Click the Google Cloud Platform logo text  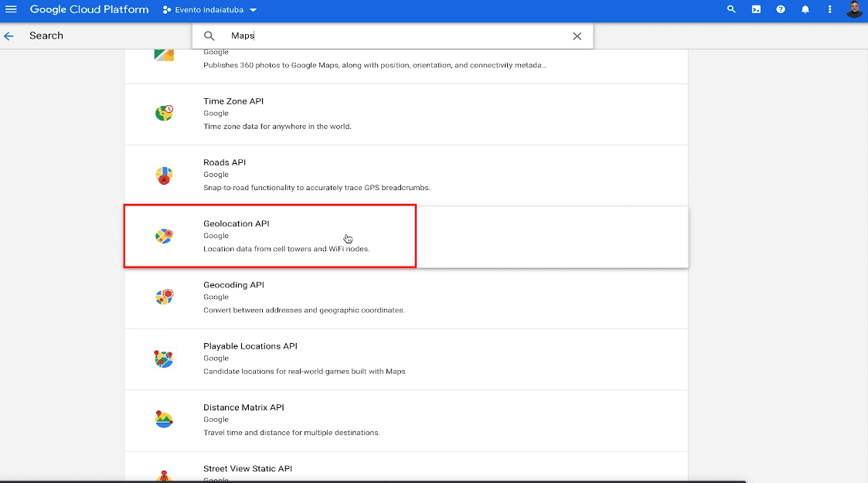click(x=89, y=9)
